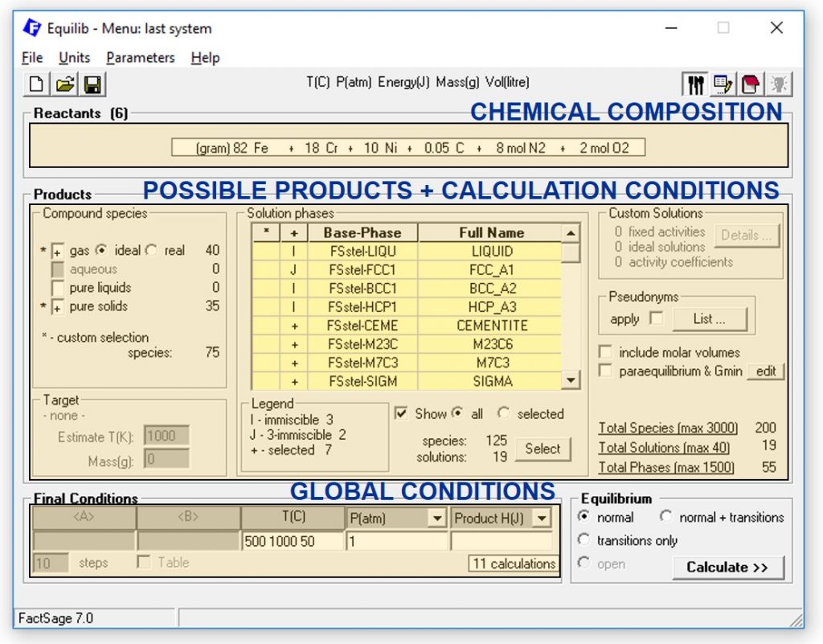Screen dimensions: 823x644
Task: Toggle pure liquids checkbox
Action: [x=57, y=288]
